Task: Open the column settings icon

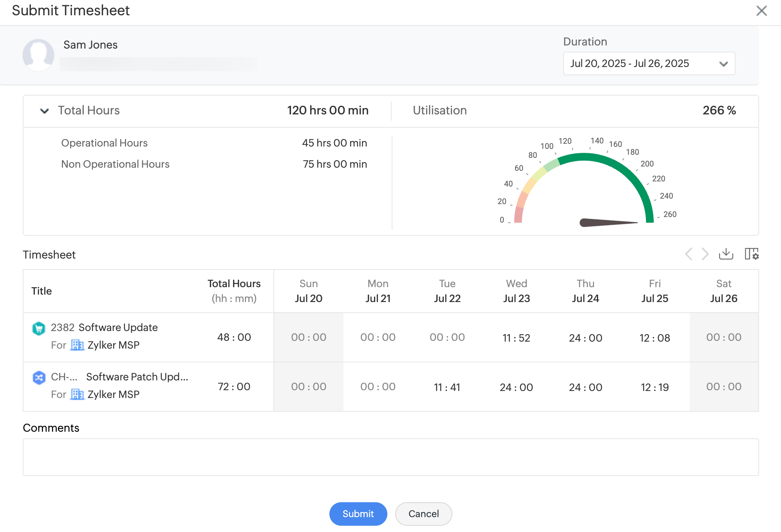Action: [x=751, y=254]
